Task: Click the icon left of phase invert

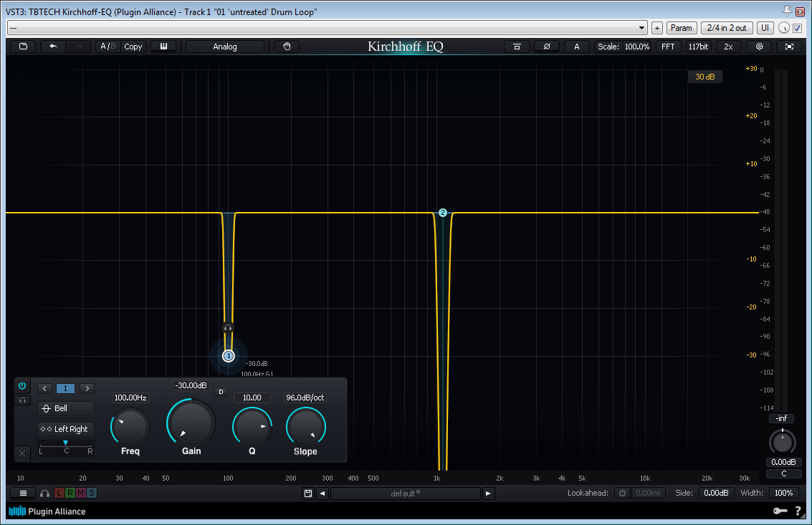Action: point(516,47)
